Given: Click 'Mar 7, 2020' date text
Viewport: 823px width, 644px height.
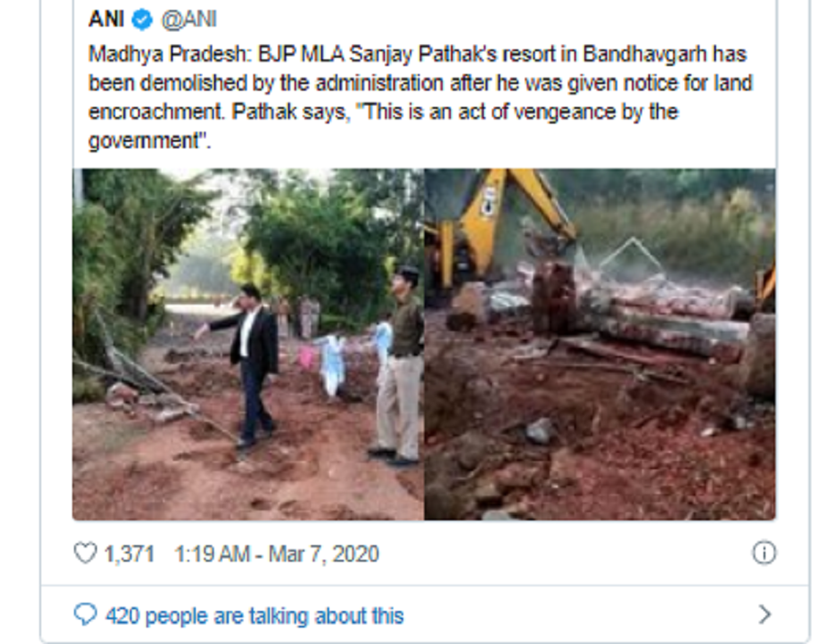Looking at the screenshot, I should [324, 554].
